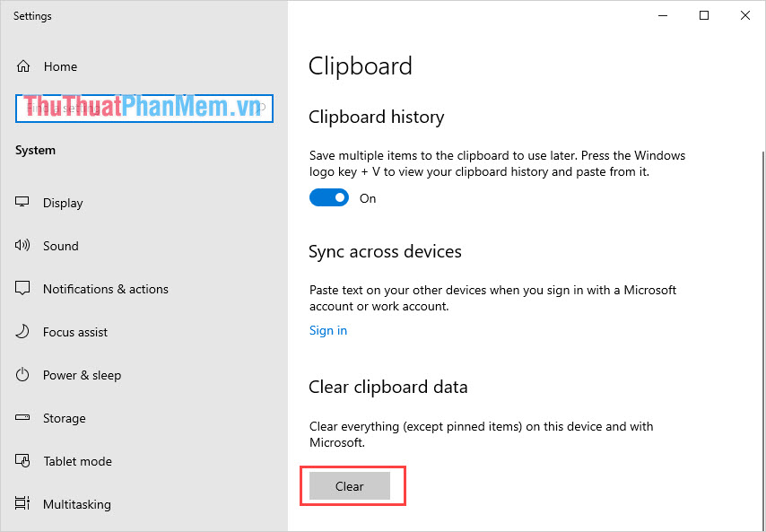Click the Storage drive icon
This screenshot has height=532, width=766.
click(x=22, y=418)
